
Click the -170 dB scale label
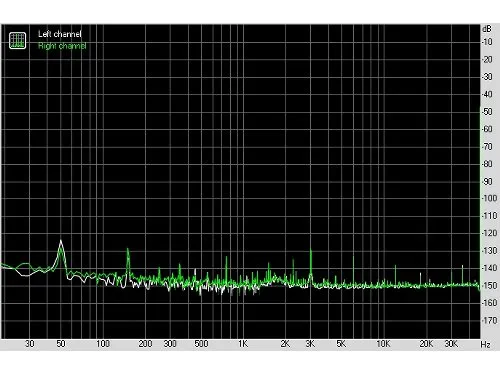pos(490,320)
